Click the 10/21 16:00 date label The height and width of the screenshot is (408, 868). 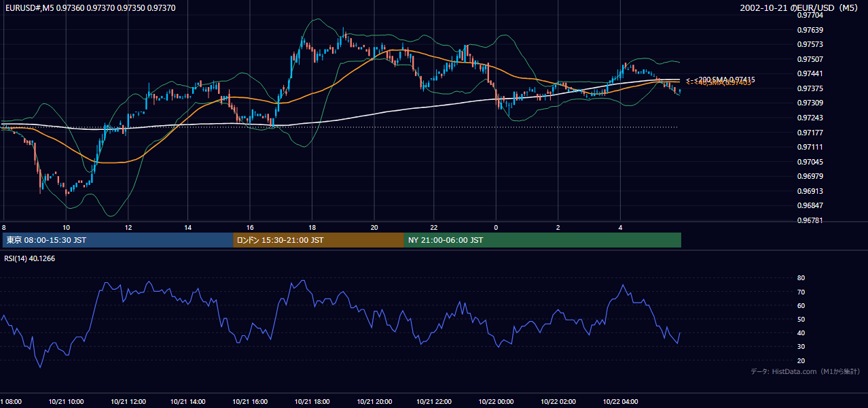pos(251,401)
